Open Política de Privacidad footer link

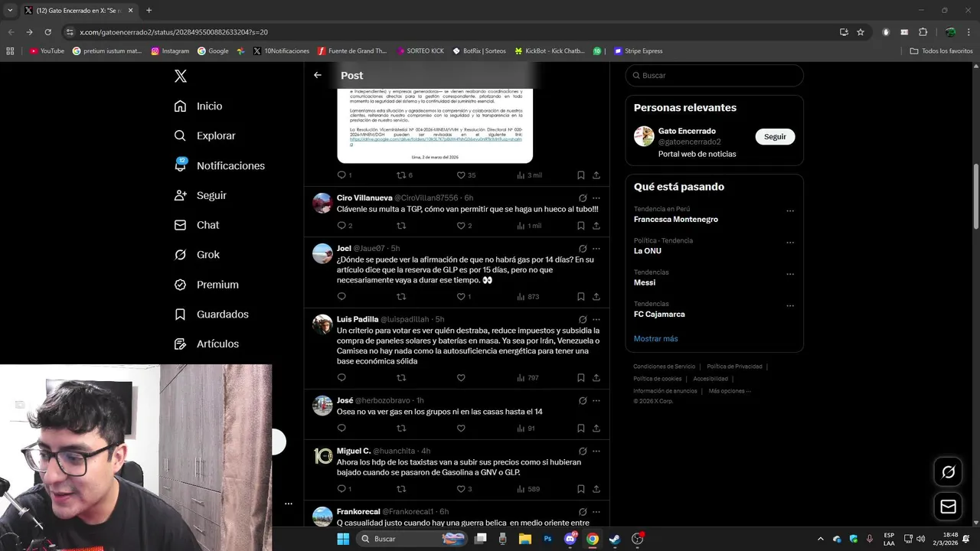[x=734, y=367]
